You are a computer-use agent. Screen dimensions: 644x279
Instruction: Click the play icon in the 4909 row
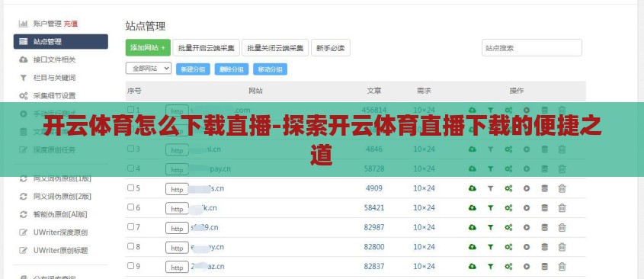point(527,188)
